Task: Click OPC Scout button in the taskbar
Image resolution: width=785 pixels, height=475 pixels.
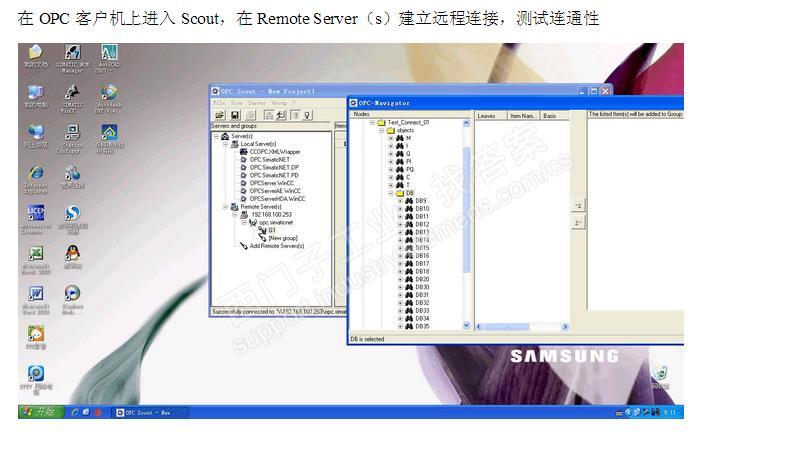Action: [150, 412]
